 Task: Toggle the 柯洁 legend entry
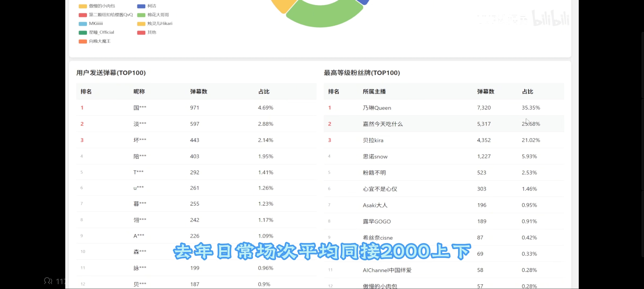pyautogui.click(x=151, y=6)
